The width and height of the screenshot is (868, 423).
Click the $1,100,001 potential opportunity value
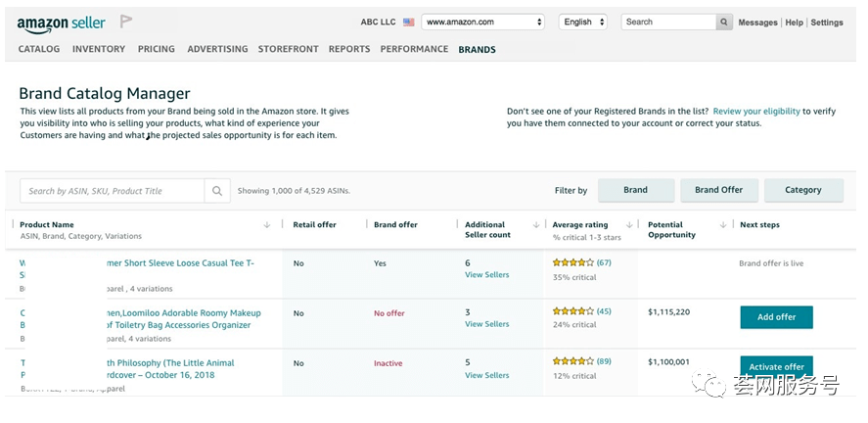coord(668,362)
